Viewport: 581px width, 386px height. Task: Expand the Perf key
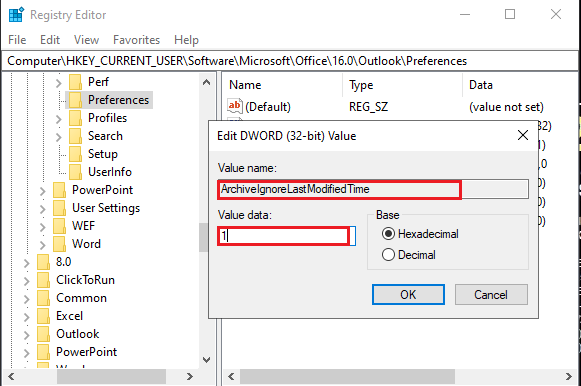click(x=59, y=83)
